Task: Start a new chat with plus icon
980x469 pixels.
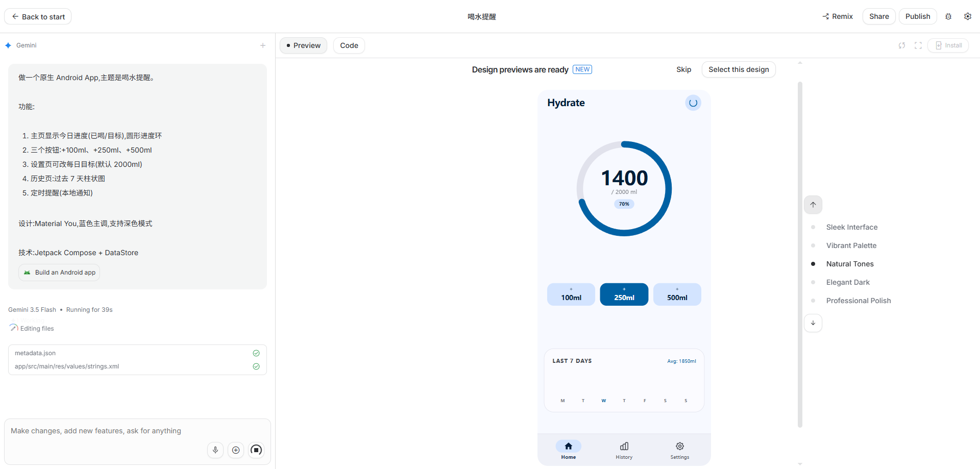Action: 263,45
